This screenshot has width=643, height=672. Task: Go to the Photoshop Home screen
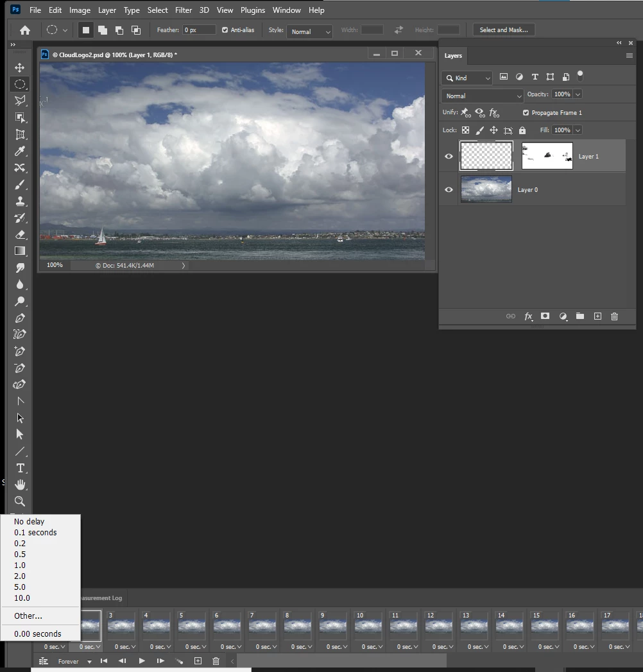pos(25,30)
